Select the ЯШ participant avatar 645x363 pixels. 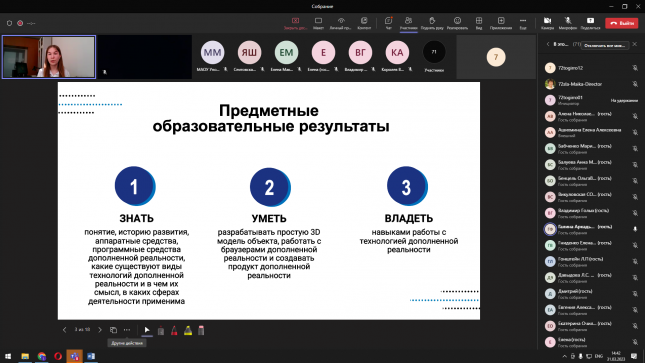pyautogui.click(x=249, y=52)
